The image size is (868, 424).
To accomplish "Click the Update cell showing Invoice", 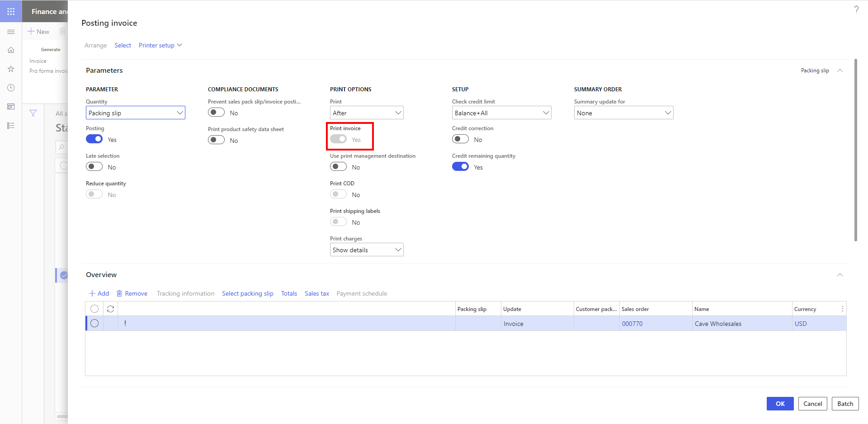I will click(538, 324).
